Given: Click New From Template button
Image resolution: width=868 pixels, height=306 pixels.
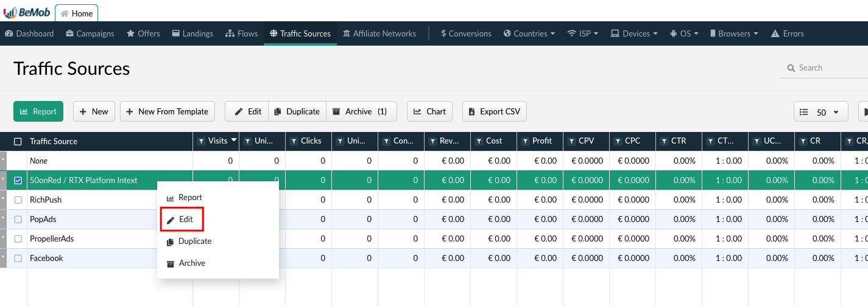Looking at the screenshot, I should click(168, 111).
